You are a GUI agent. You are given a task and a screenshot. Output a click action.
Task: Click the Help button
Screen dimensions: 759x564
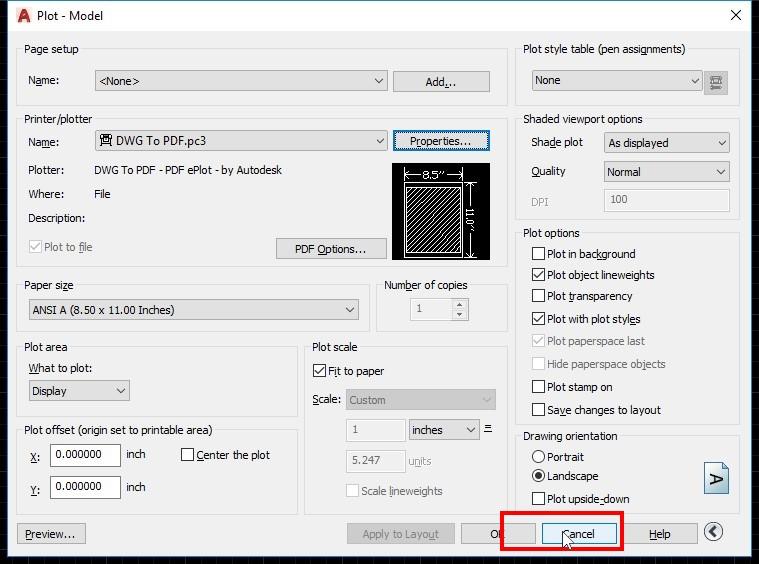point(659,534)
